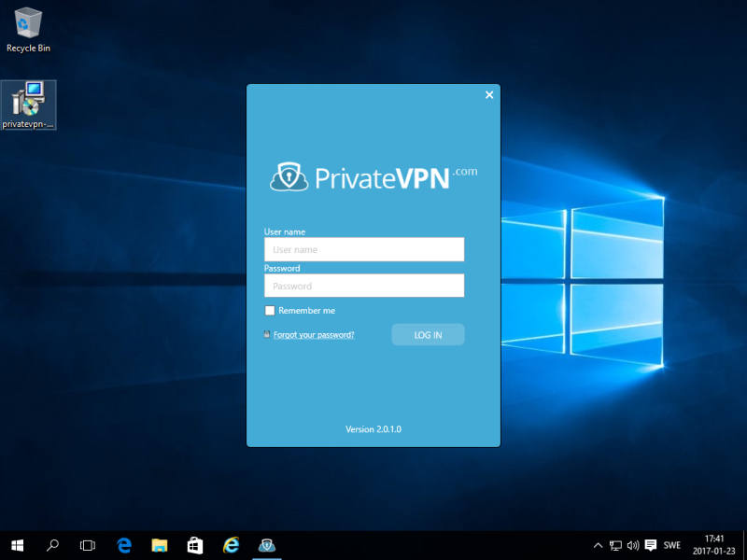
Task: Select the Recycle Bin desktop icon
Action: [28, 30]
